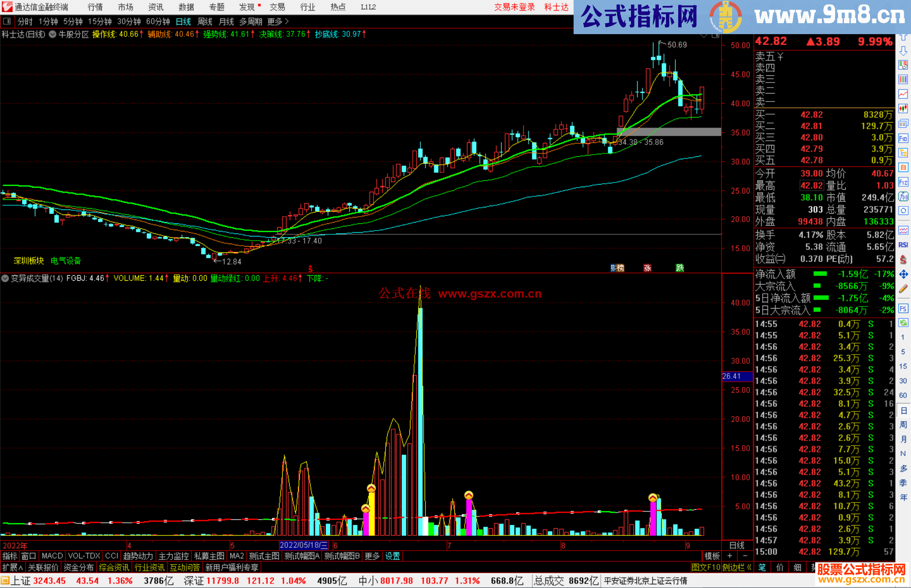Screen dimensions: 911x588
Task: Click the blue four-way move arrows icon
Action: pos(903,274)
